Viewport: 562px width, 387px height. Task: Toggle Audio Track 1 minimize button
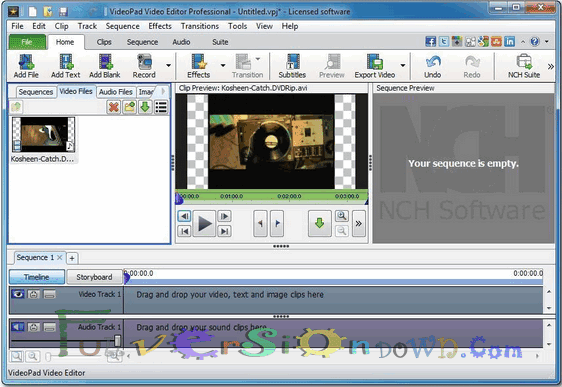pyautogui.click(x=49, y=327)
